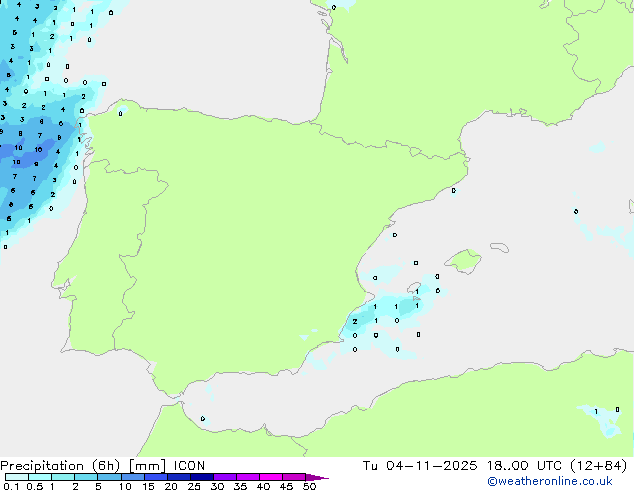634x490 pixels.
Task: Click the Mallorca island on the map
Action: click(x=463, y=261)
